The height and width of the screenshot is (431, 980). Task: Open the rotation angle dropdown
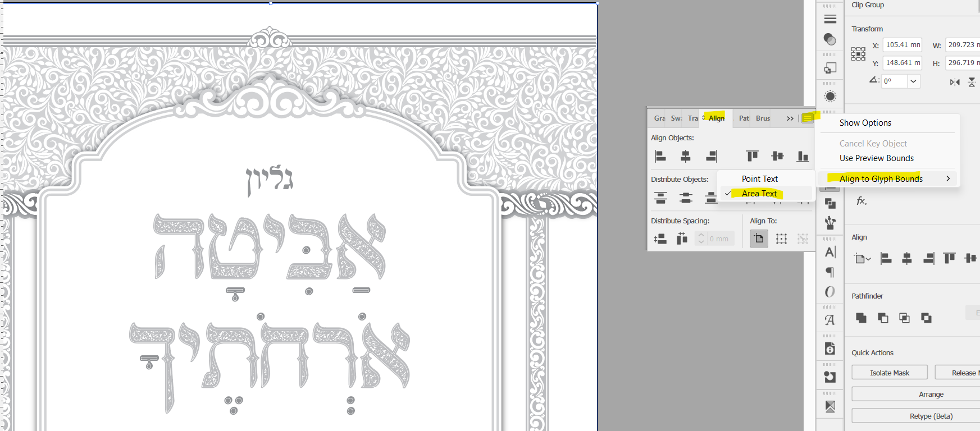click(914, 81)
